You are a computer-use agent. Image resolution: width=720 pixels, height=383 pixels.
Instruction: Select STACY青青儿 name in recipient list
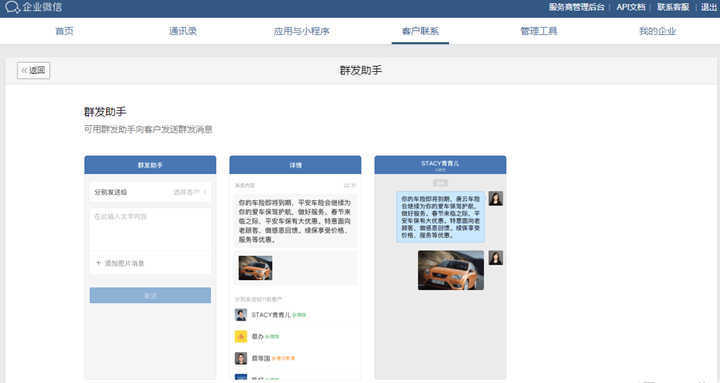click(x=271, y=315)
